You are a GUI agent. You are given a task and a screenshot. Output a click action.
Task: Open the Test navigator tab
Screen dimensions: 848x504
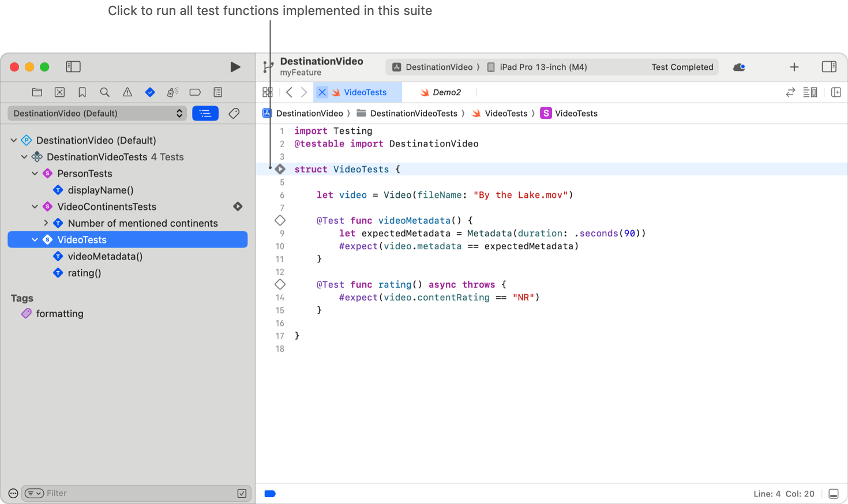pyautogui.click(x=150, y=92)
